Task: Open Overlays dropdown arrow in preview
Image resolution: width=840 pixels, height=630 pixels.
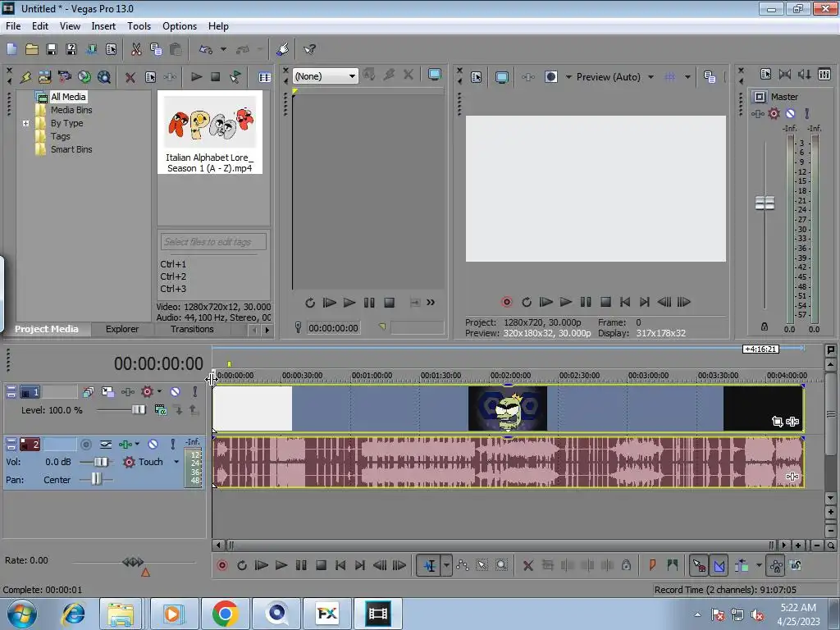Action: pyautogui.click(x=687, y=77)
